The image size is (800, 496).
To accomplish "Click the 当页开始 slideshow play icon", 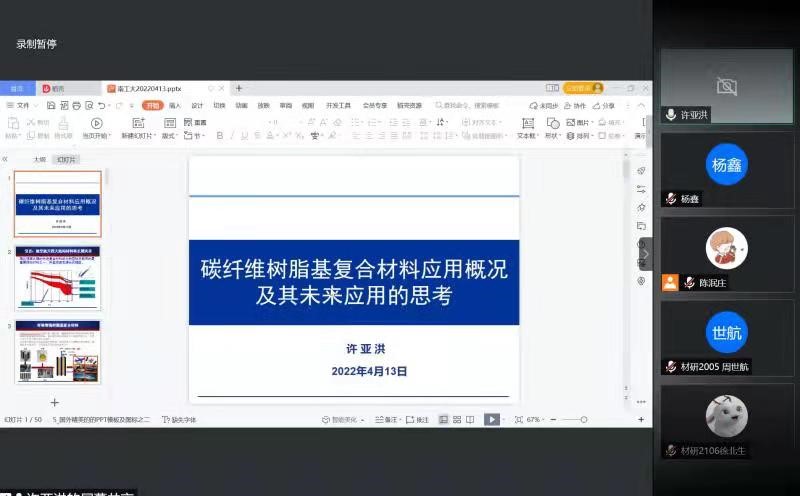I will [95, 123].
